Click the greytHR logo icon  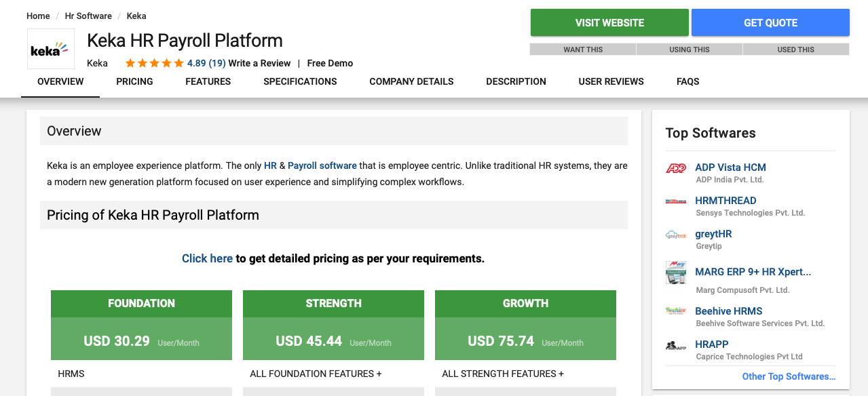tap(676, 235)
